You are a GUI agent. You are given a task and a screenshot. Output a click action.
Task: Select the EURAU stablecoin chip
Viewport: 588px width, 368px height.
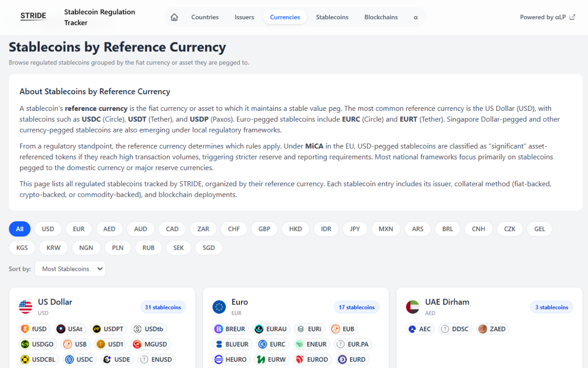coord(271,329)
